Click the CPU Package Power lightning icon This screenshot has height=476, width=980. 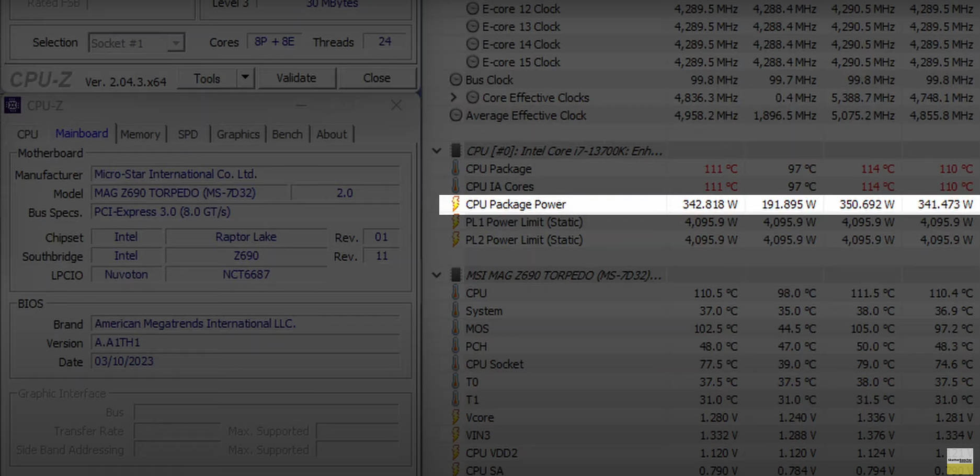[455, 204]
